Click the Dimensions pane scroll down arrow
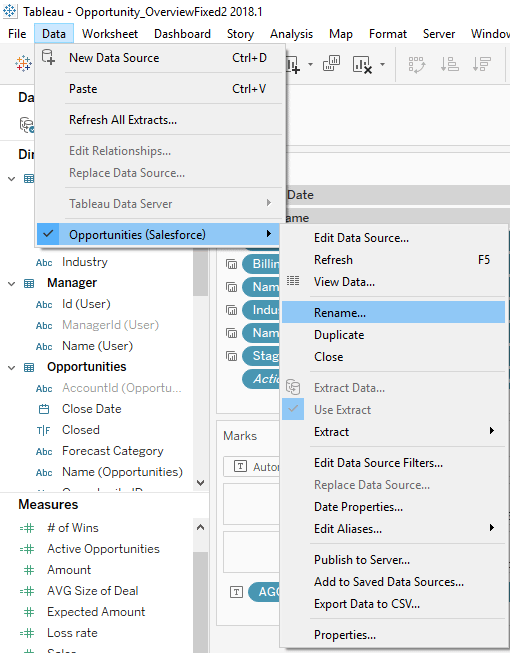510x653 pixels. 201,483
